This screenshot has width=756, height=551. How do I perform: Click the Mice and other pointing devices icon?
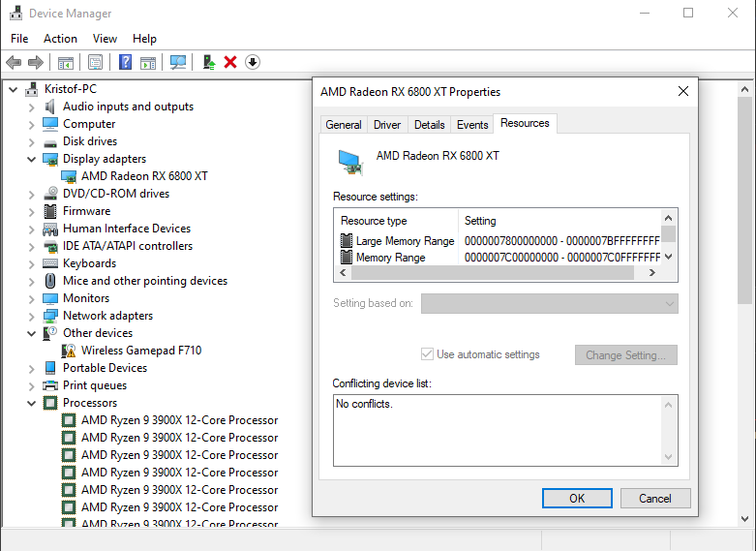click(x=50, y=281)
